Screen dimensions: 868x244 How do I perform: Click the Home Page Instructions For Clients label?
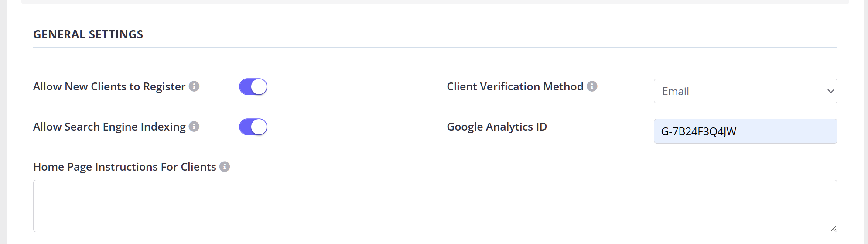pos(124,167)
